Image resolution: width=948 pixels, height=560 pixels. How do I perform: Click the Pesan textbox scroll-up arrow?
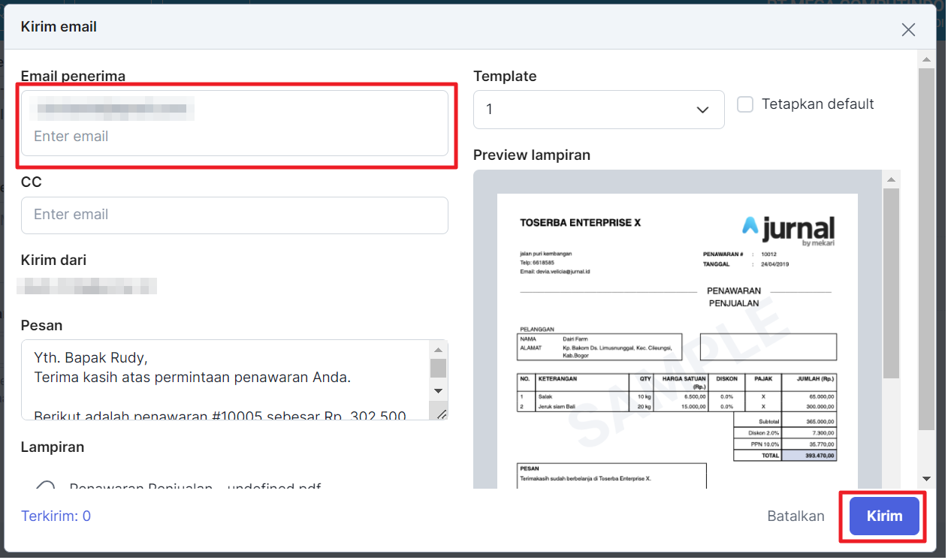pyautogui.click(x=439, y=349)
